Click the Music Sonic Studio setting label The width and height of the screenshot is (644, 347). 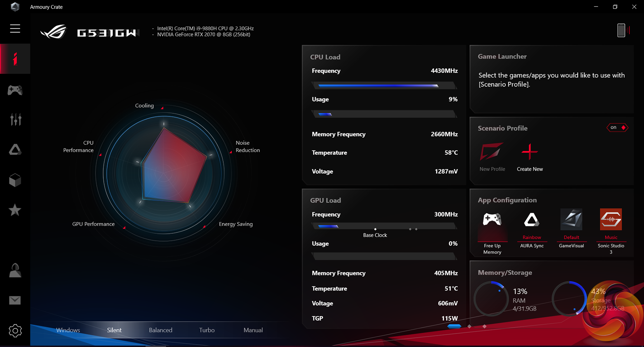coord(611,237)
